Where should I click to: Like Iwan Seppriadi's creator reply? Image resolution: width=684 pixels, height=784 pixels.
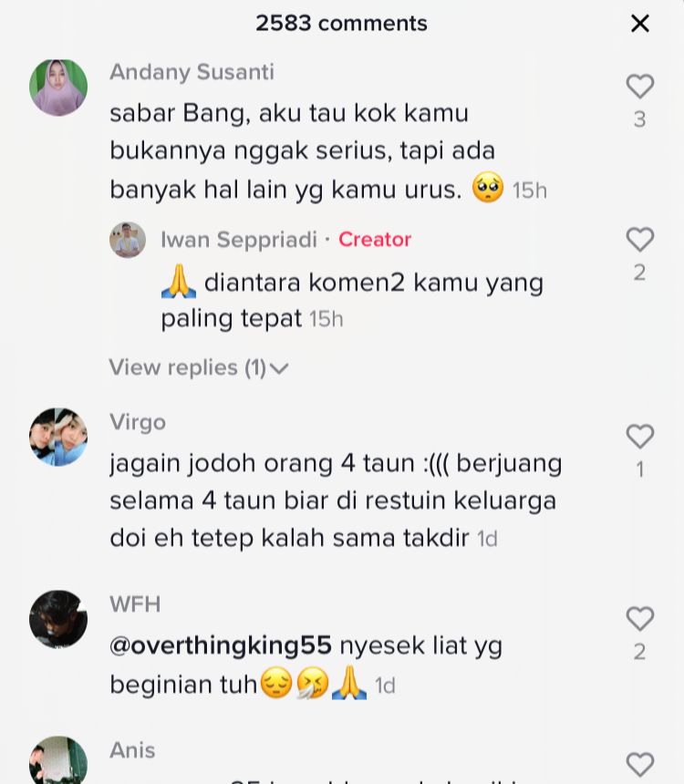pyautogui.click(x=640, y=240)
